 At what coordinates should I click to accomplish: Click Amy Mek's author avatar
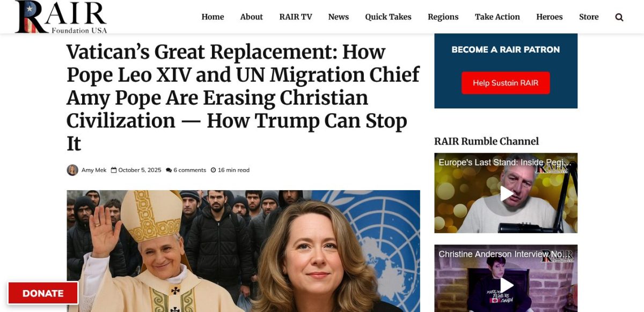(72, 170)
